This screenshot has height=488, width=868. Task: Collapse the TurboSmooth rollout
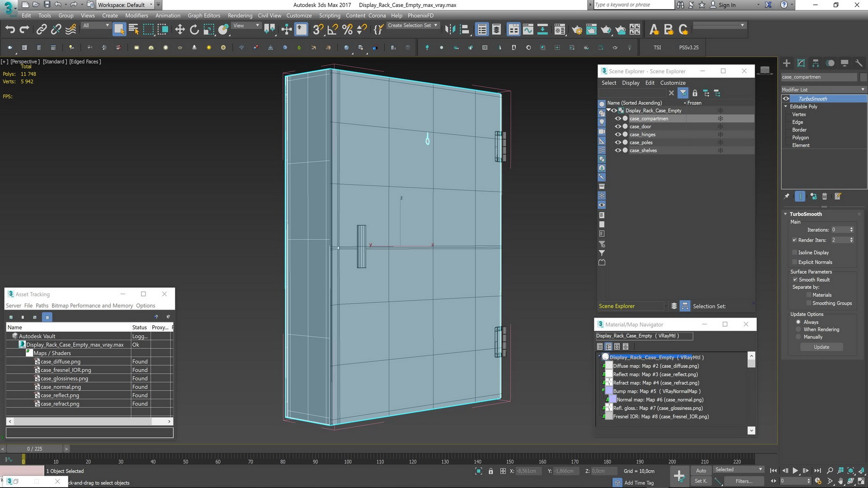[785, 214]
